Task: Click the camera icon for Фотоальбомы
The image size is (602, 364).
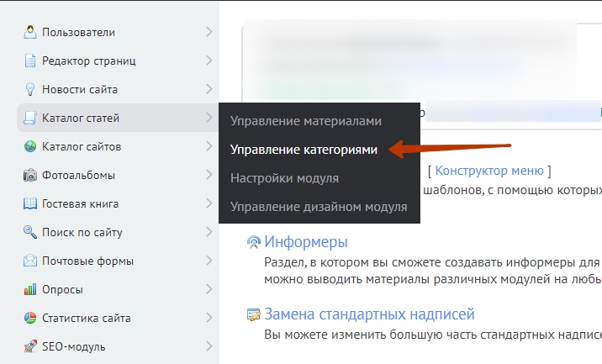Action: (x=30, y=176)
